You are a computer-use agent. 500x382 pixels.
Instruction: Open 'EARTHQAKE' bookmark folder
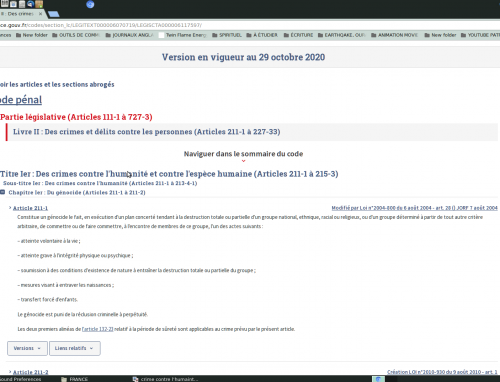(342, 35)
